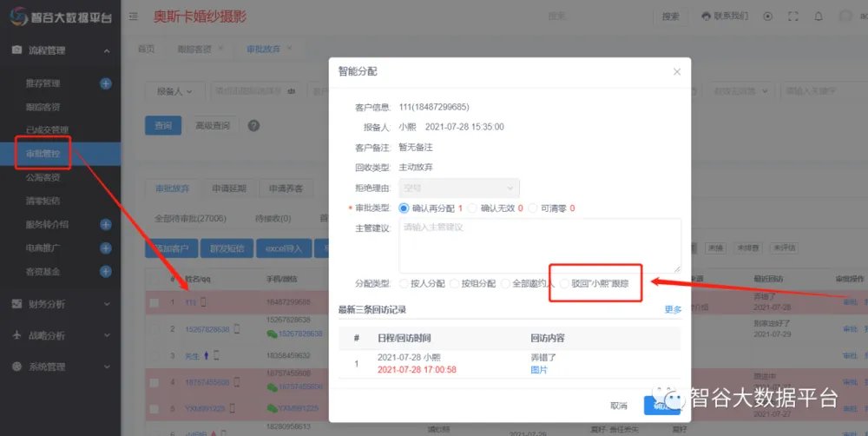Click the plus icon next to 服务转介绍
Viewport: 868px width, 436px height.
[105, 224]
